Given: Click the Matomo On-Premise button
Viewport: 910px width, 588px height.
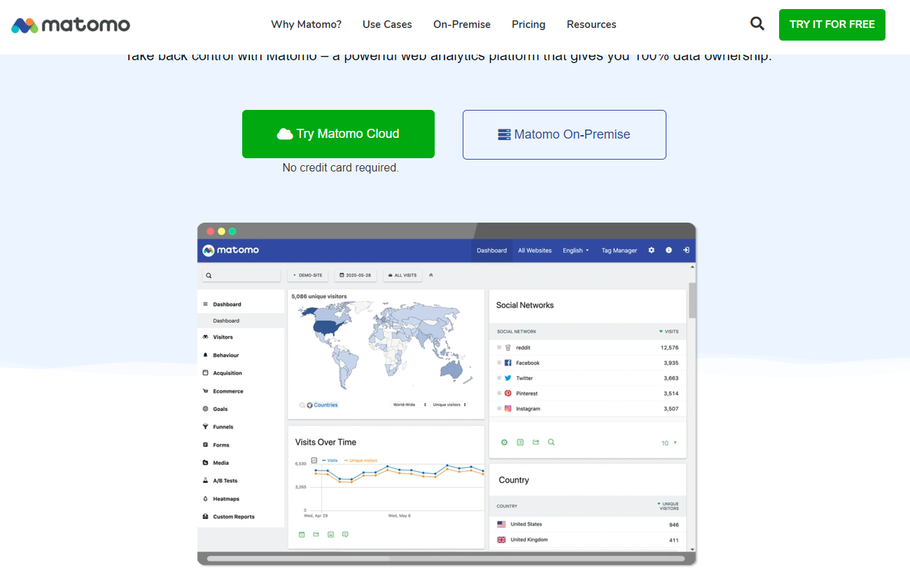Looking at the screenshot, I should click(x=564, y=134).
